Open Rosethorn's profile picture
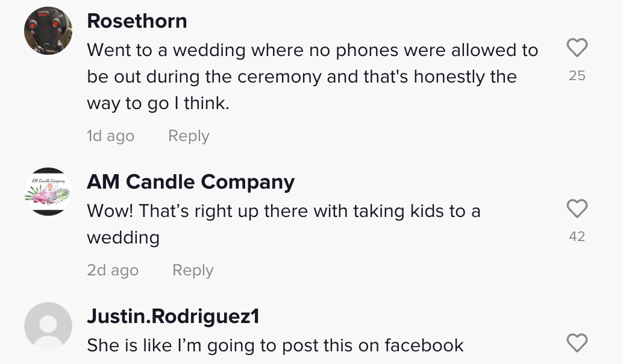 coord(48,31)
